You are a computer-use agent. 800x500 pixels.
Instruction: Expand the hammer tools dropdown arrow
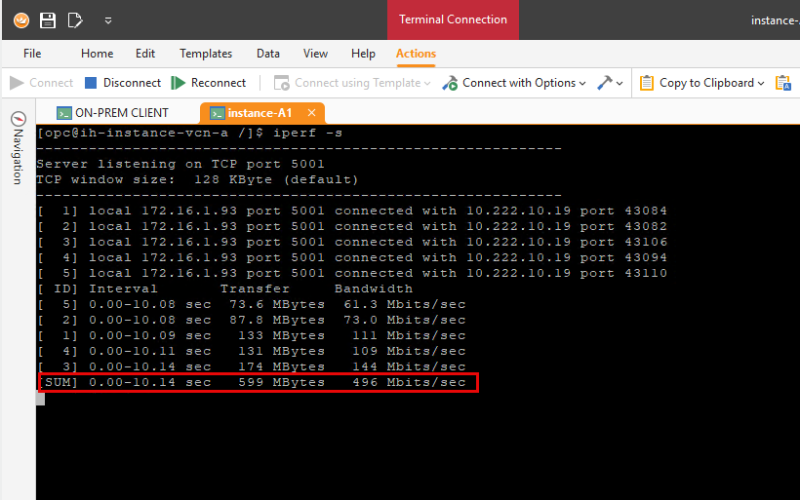620,83
